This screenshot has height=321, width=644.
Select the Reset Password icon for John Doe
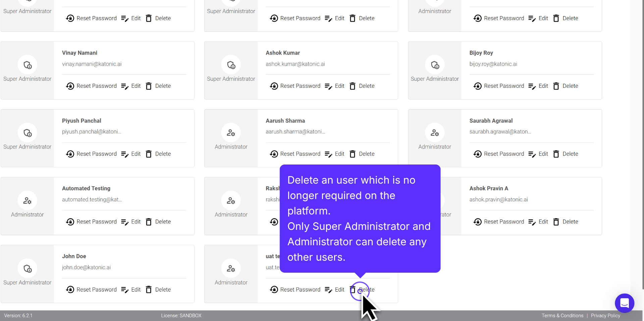[70, 289]
